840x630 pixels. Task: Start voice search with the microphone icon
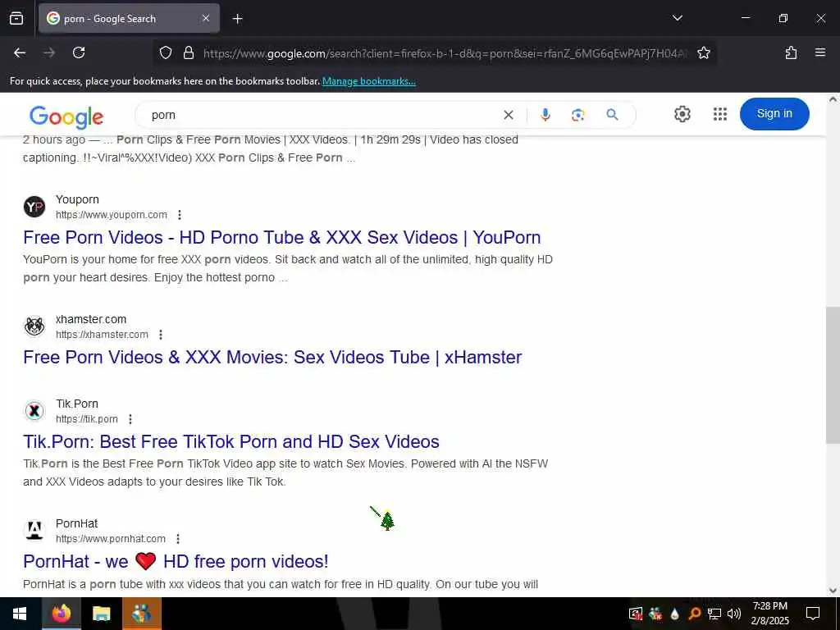546,115
